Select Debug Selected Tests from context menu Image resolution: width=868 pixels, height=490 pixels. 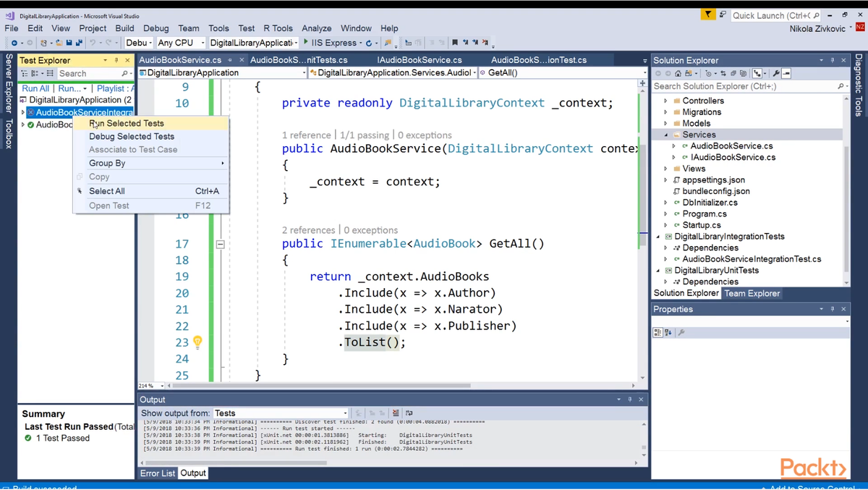pos(151,136)
